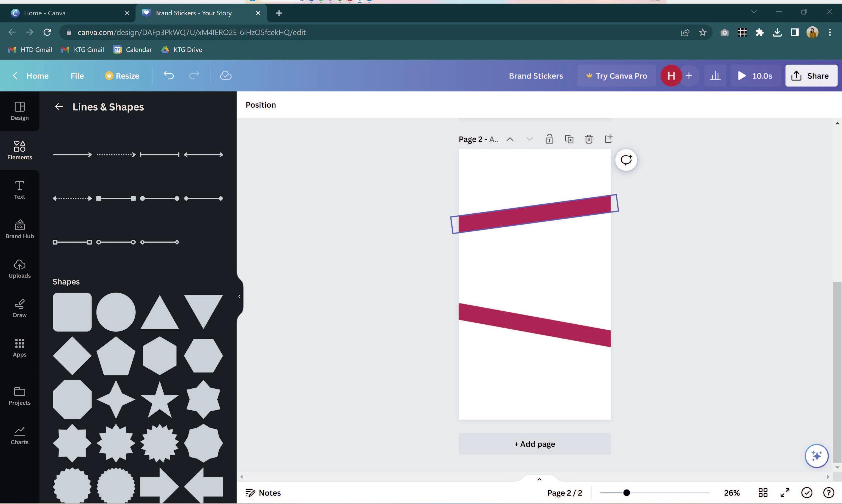Click the Share button
The width and height of the screenshot is (842, 504).
click(811, 76)
